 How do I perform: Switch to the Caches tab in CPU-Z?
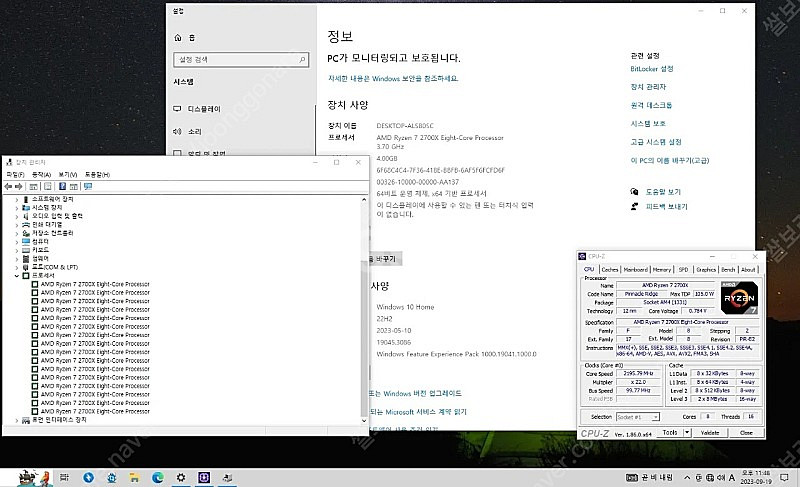pyautogui.click(x=610, y=270)
